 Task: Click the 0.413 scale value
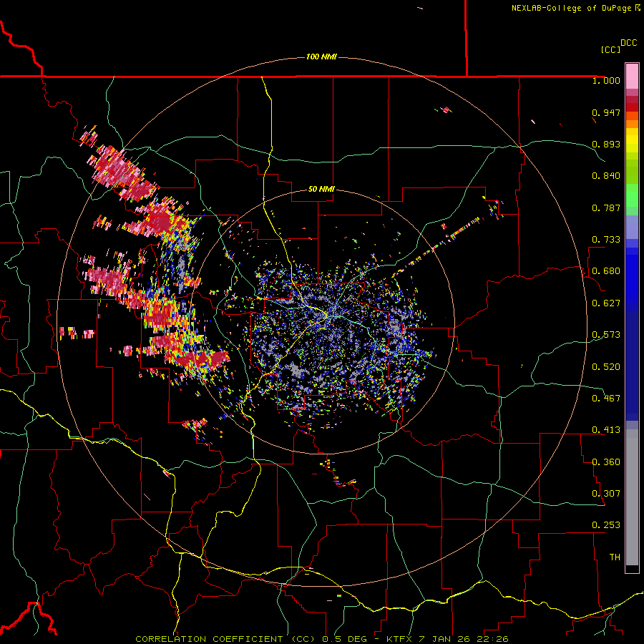[606, 430]
